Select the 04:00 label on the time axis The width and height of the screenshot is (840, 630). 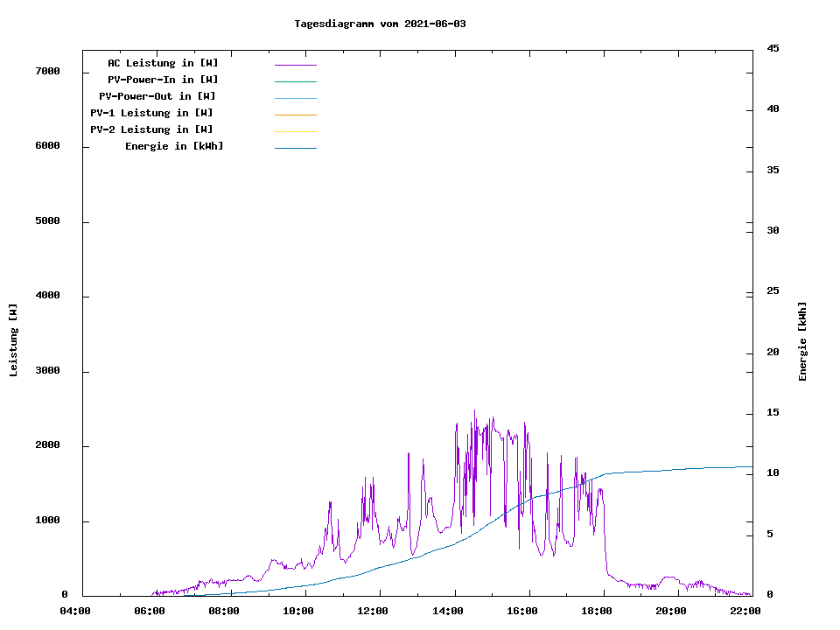point(75,611)
